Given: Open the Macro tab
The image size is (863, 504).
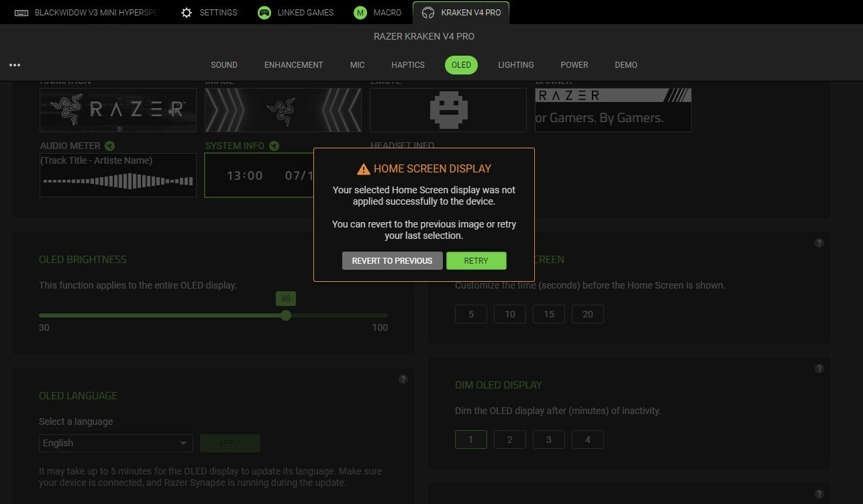Looking at the screenshot, I should (378, 13).
